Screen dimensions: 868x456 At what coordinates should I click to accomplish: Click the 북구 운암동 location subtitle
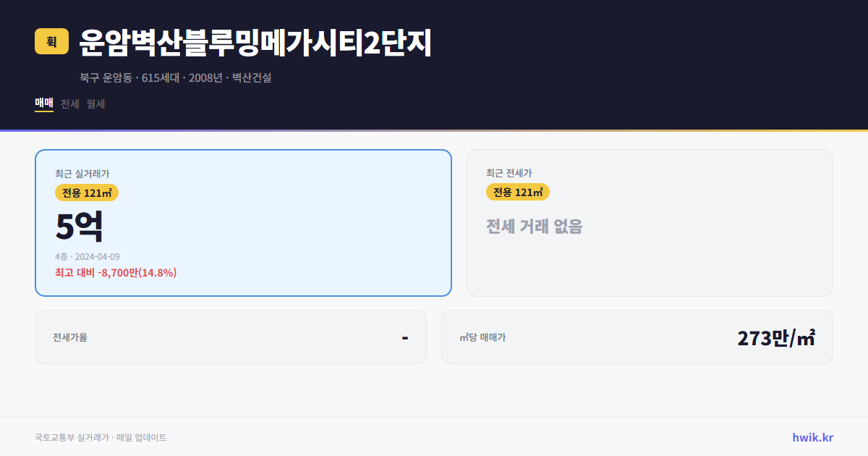tap(106, 77)
